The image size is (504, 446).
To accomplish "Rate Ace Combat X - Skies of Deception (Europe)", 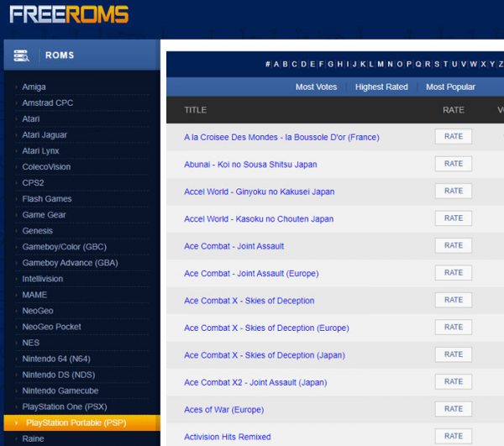I will tap(454, 328).
